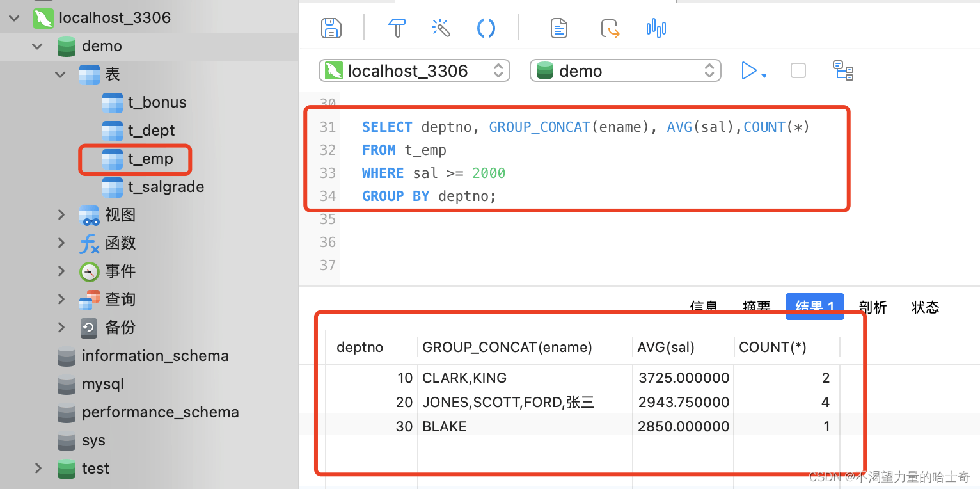Run the query with play button
The image size is (980, 489).
[748, 70]
